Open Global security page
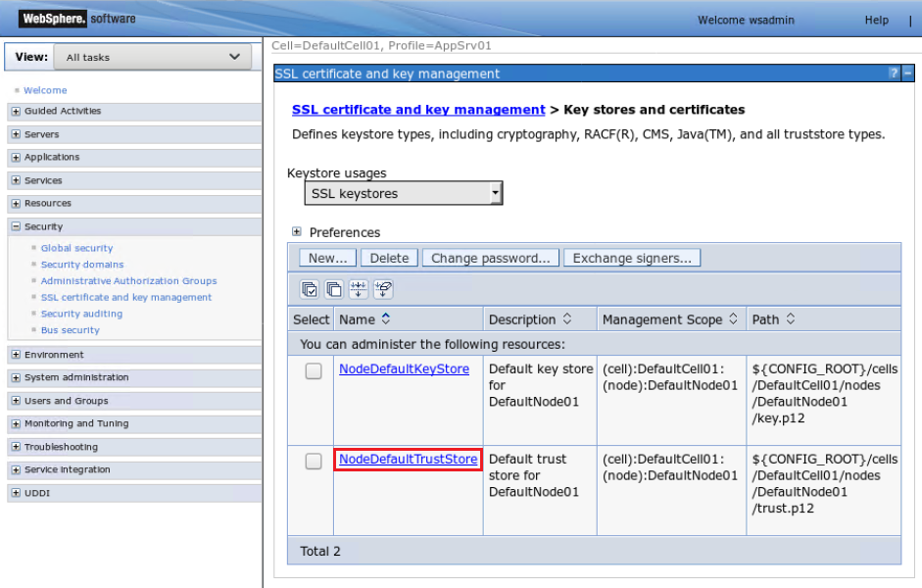The width and height of the screenshot is (922, 588). tap(77, 248)
